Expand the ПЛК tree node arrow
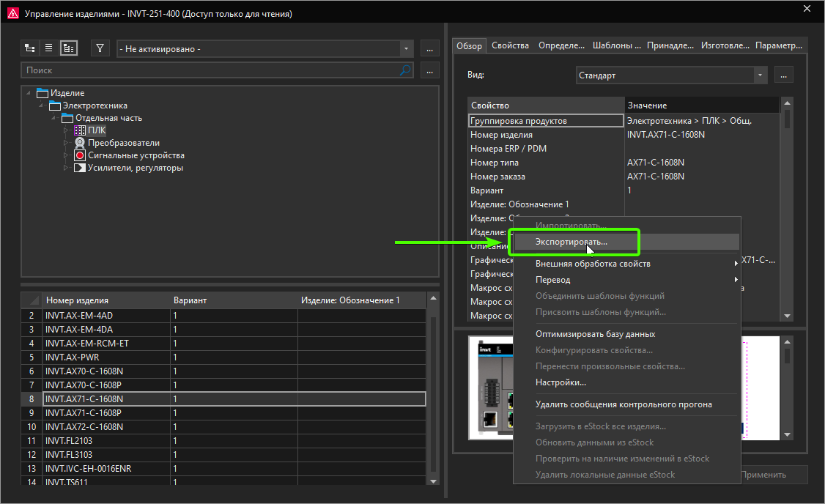Image resolution: width=825 pixels, height=504 pixels. coord(66,130)
